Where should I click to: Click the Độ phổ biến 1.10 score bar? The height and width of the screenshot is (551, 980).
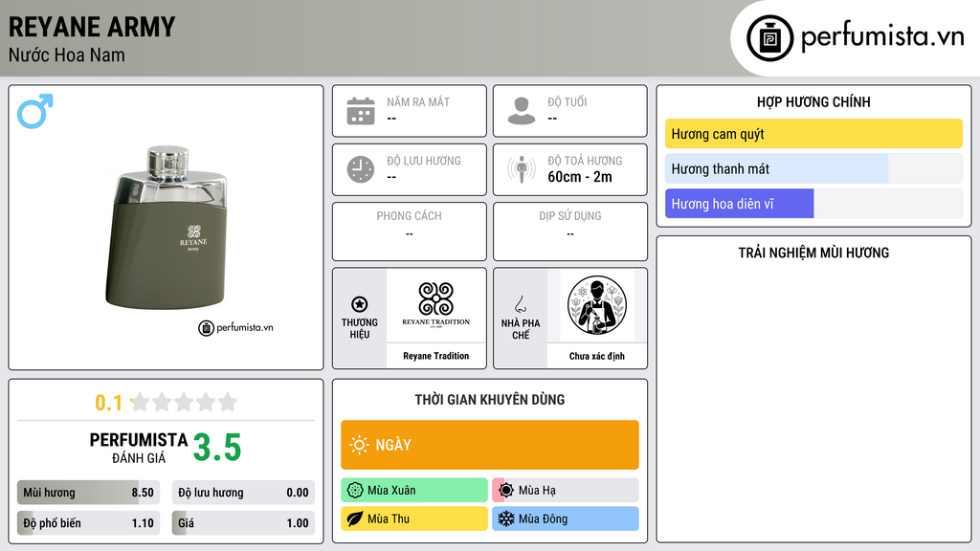[x=88, y=523]
